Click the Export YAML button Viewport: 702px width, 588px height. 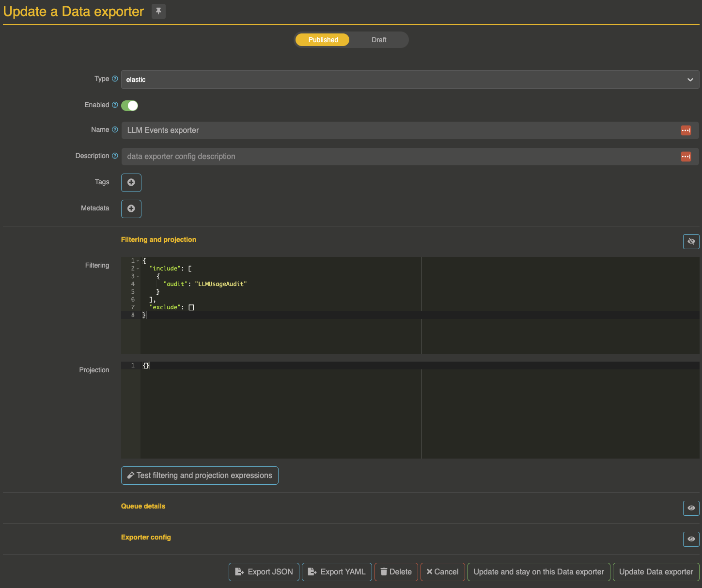[337, 572]
